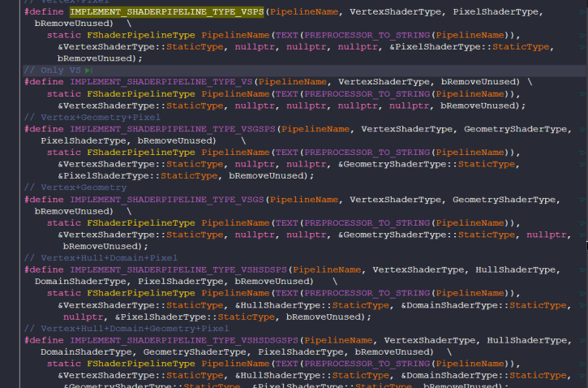
Task: Click FSharderPipelineType keyword in the VS macro body
Action: point(141,94)
